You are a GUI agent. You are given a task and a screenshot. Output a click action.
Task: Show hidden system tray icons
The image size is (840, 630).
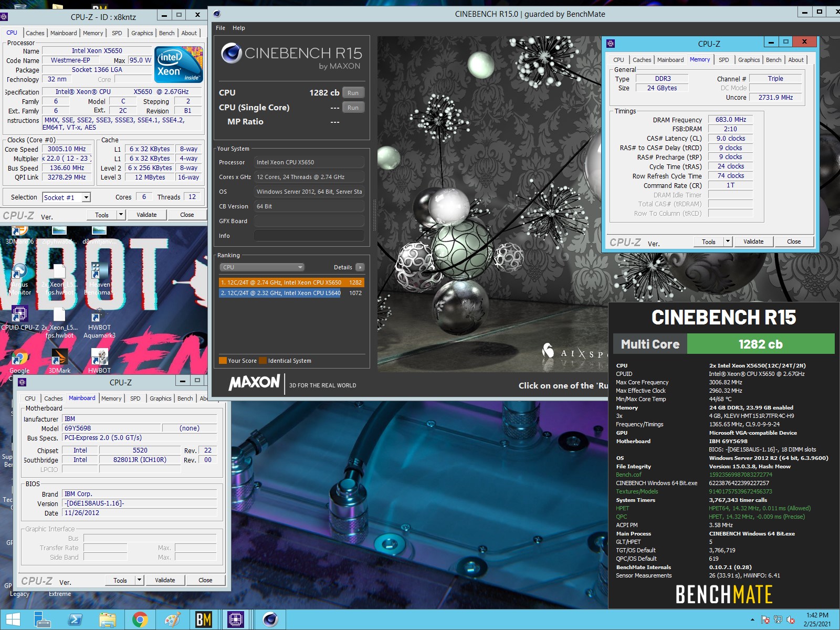[752, 620]
